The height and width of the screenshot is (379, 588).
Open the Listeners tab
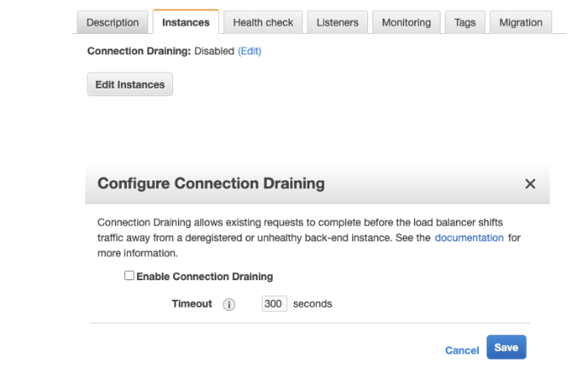pyautogui.click(x=337, y=22)
